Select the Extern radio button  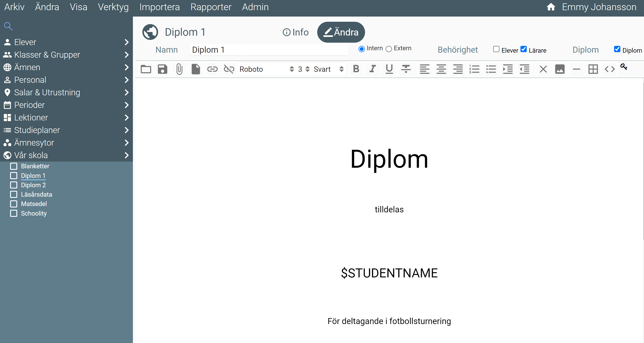389,49
